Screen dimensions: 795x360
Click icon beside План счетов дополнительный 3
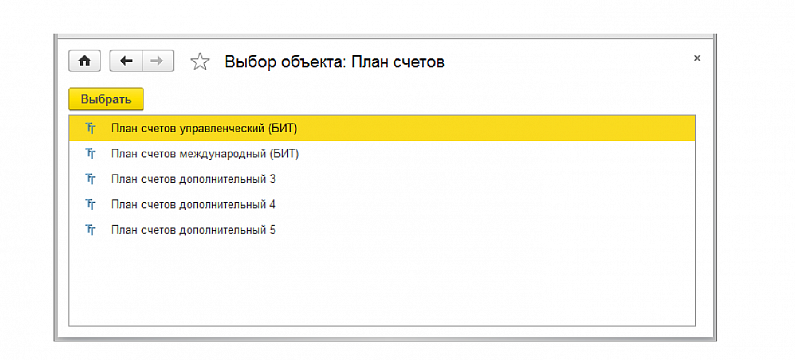[90, 179]
